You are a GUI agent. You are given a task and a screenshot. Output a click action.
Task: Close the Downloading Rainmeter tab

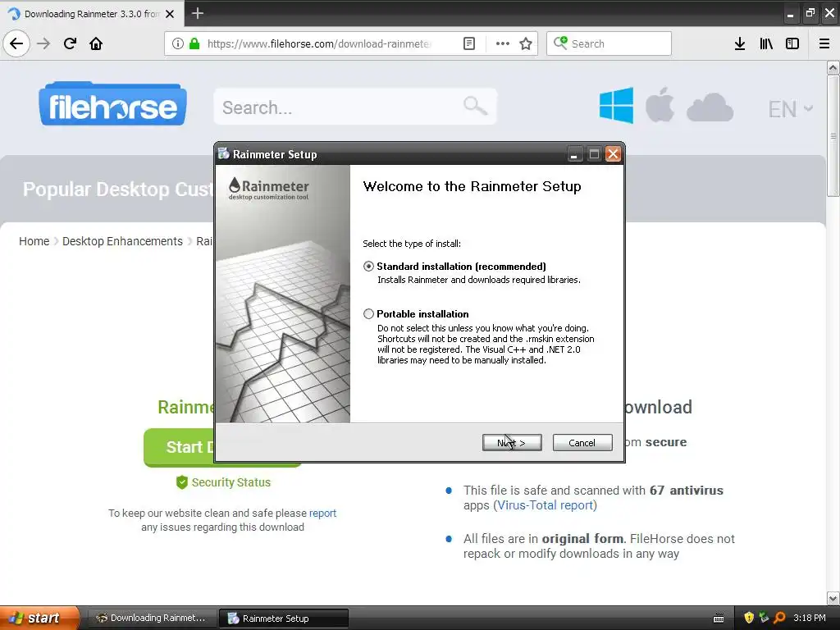coord(170,14)
